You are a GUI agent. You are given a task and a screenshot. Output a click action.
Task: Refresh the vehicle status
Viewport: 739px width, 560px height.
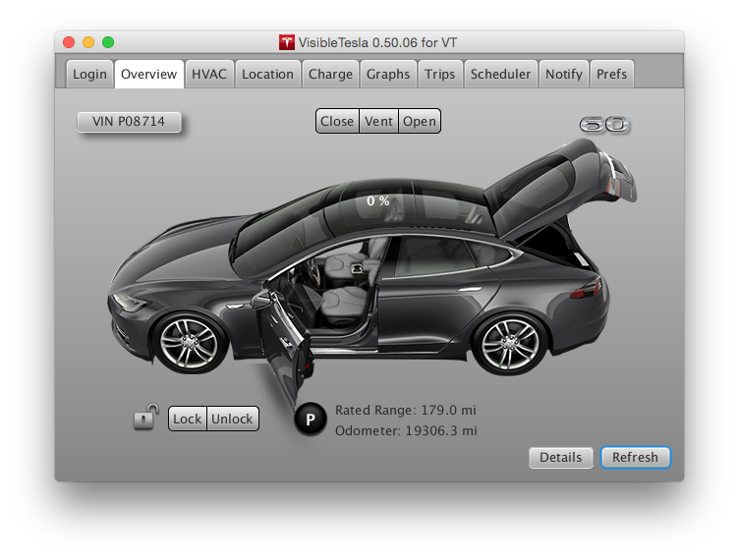[635, 457]
